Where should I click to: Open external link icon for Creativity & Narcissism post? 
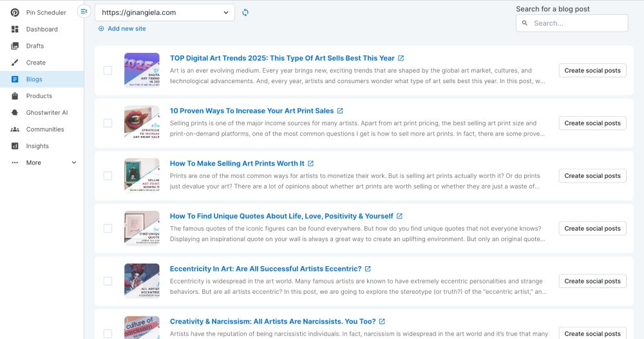point(382,322)
